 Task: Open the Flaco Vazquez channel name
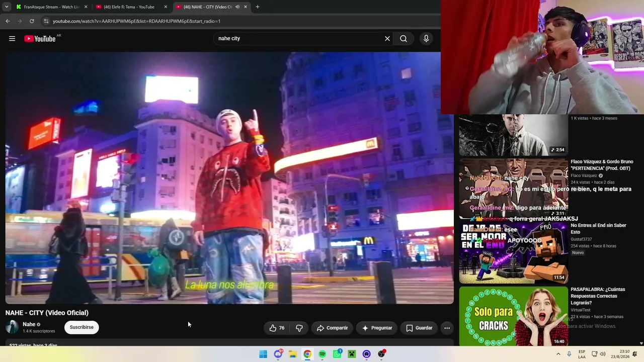pyautogui.click(x=584, y=176)
